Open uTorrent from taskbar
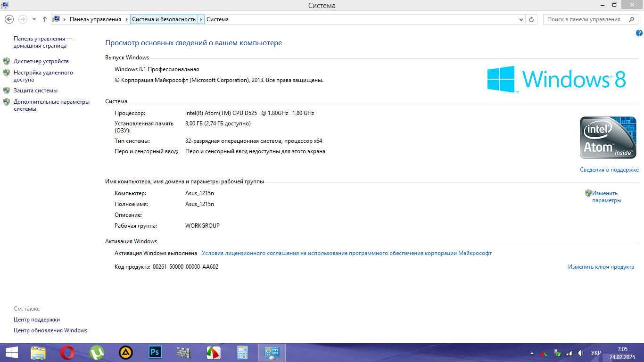The width and height of the screenshot is (644, 362). [x=97, y=353]
